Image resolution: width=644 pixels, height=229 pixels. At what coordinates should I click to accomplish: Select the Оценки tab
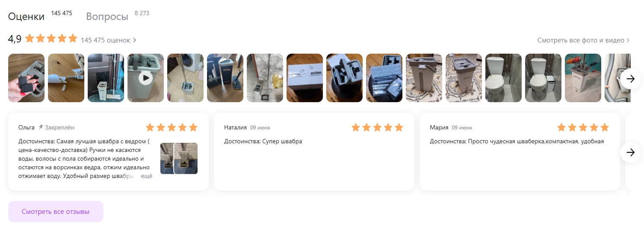click(x=26, y=17)
